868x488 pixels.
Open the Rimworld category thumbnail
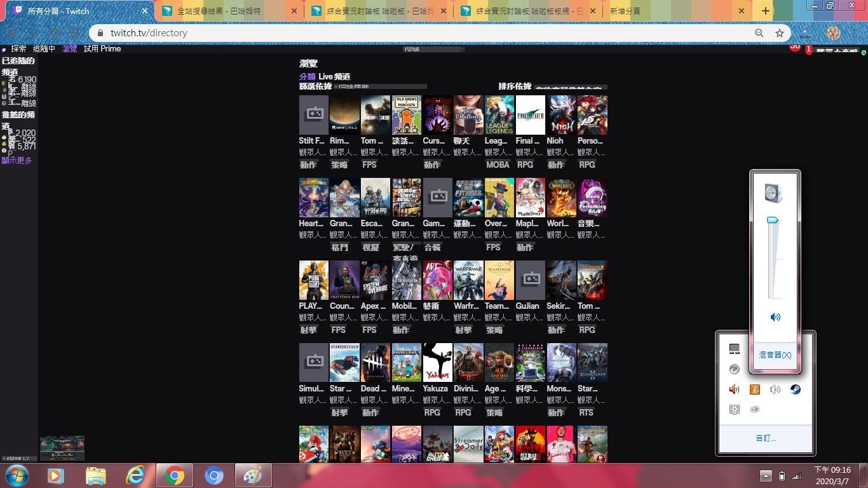click(345, 115)
